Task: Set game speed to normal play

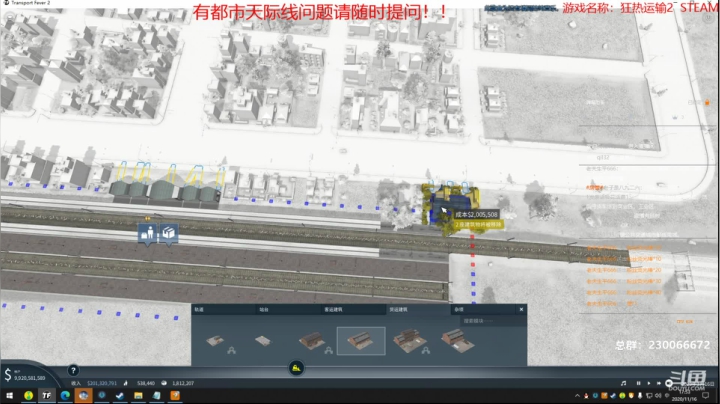Action: click(x=648, y=383)
